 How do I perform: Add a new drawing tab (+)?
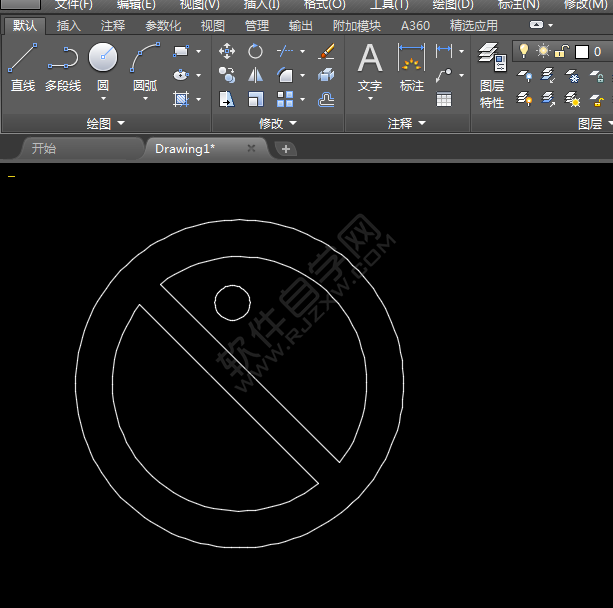tap(286, 149)
